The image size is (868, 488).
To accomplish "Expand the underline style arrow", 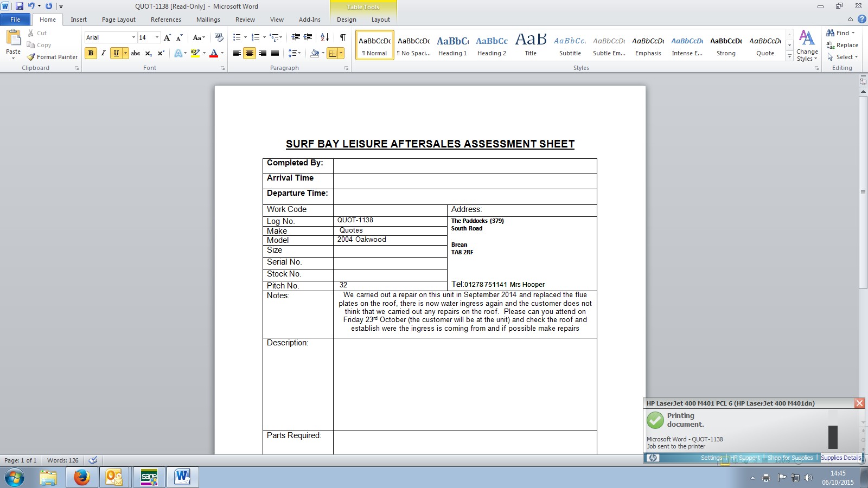I will [125, 53].
